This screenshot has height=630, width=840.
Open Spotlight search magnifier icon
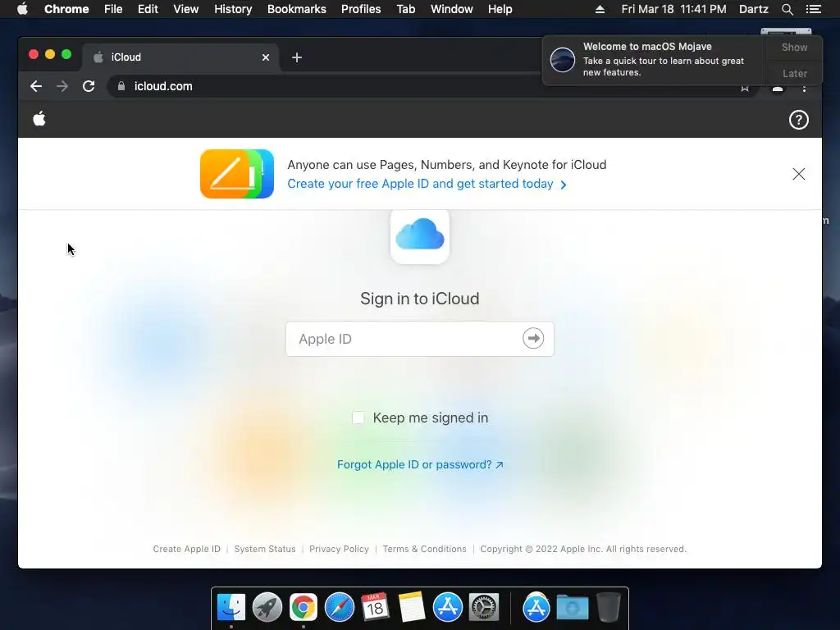pyautogui.click(x=787, y=9)
